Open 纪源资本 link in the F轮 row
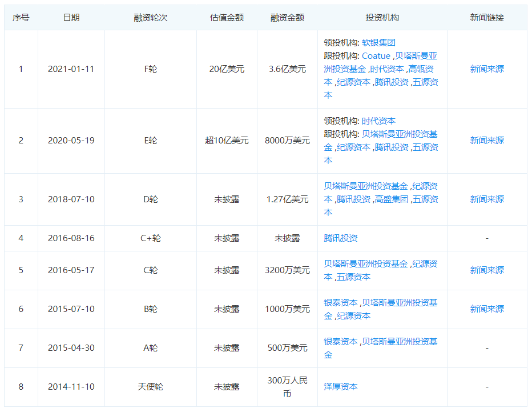The image size is (532, 412). point(353,82)
